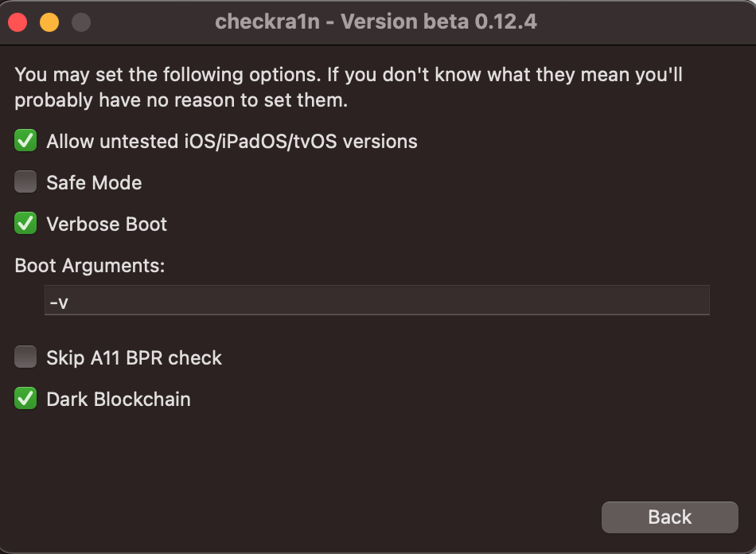Uncheck Allow untested iOS/iPadOS/tvOS versions checkbox
Viewport: 756px width, 554px height.
(x=25, y=142)
